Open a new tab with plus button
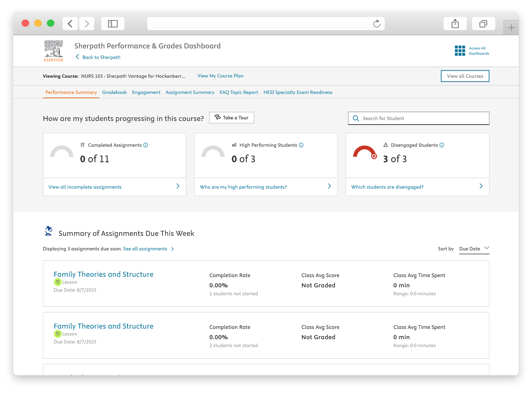Image resolution: width=532 pixels, height=401 pixels. pyautogui.click(x=511, y=28)
